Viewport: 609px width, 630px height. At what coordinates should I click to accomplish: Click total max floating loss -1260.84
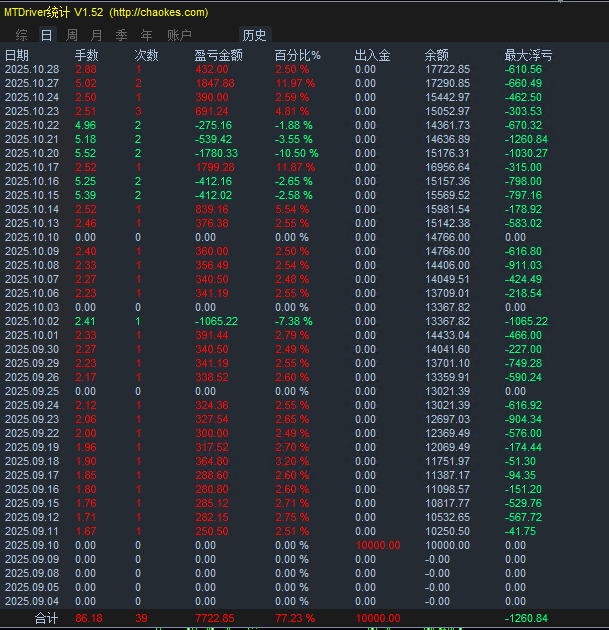point(526,618)
